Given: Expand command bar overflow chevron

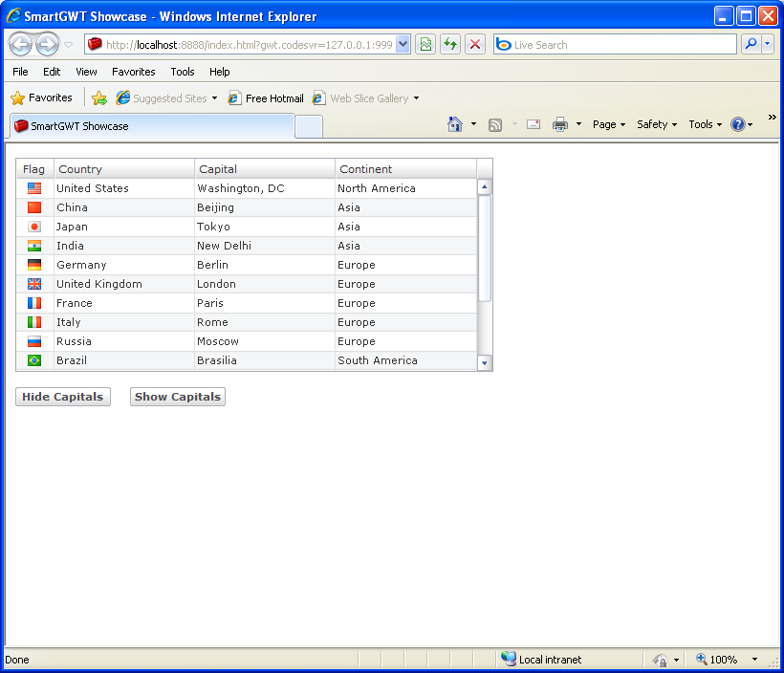Looking at the screenshot, I should [x=772, y=117].
